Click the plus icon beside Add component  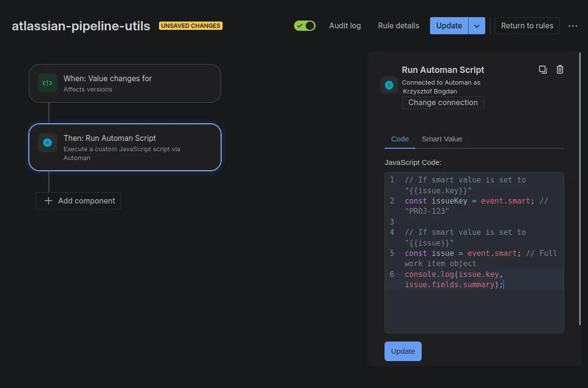coord(48,201)
